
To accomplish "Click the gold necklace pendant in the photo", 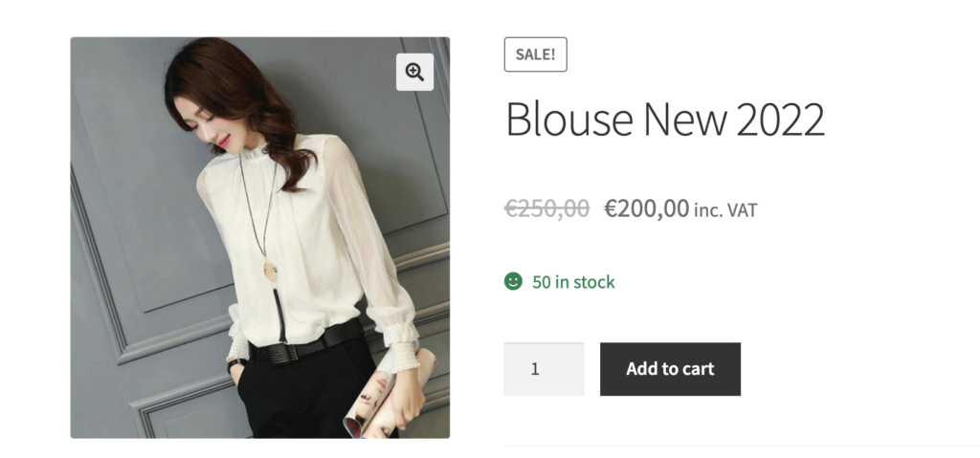I will pos(271,270).
